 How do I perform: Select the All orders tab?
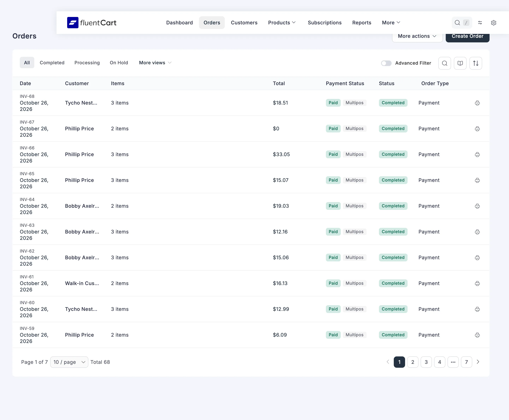(27, 63)
